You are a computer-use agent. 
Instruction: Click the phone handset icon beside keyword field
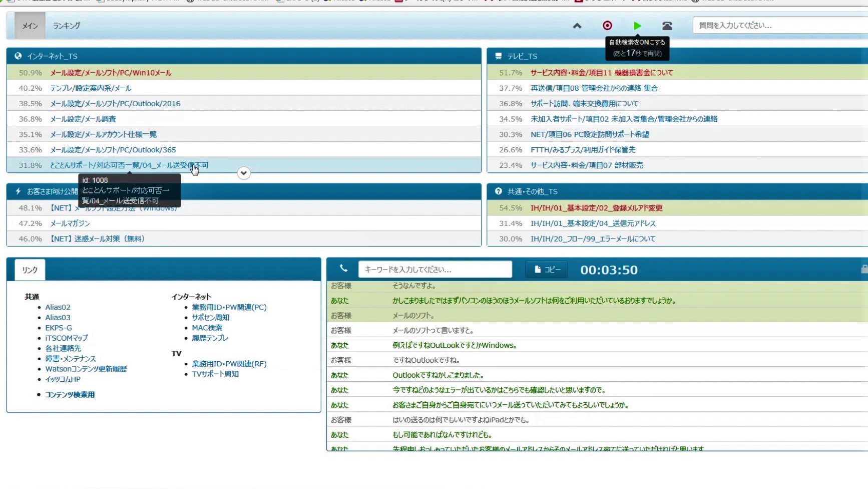coord(343,269)
